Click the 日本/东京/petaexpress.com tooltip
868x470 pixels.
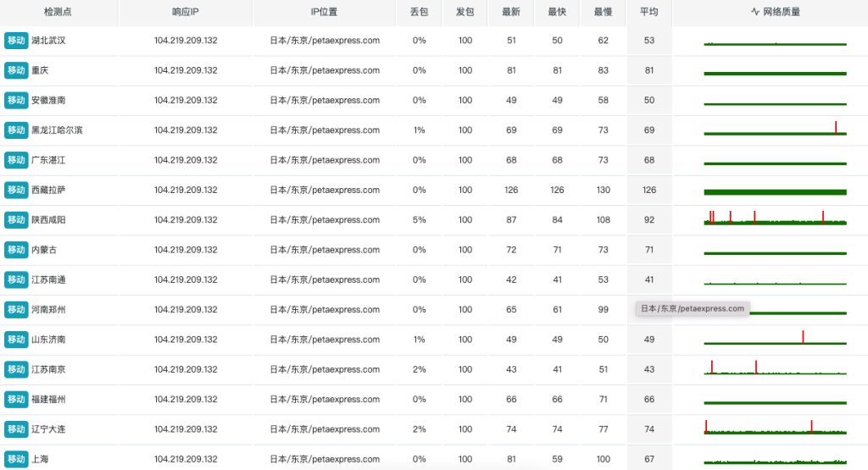[x=693, y=308]
